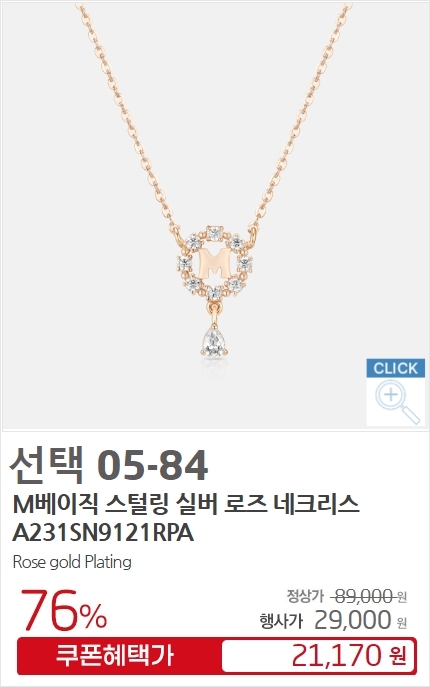
Task: Click the M initial circle pendant
Action: pos(215,262)
